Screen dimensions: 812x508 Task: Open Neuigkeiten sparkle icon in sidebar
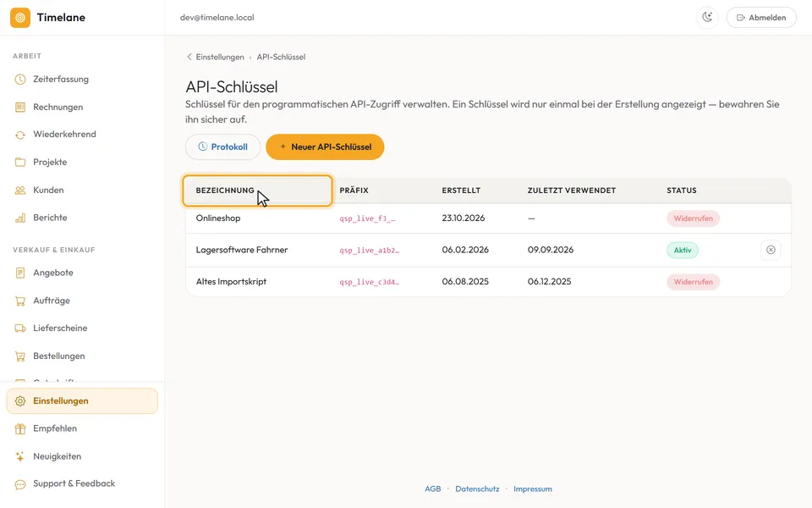point(20,456)
